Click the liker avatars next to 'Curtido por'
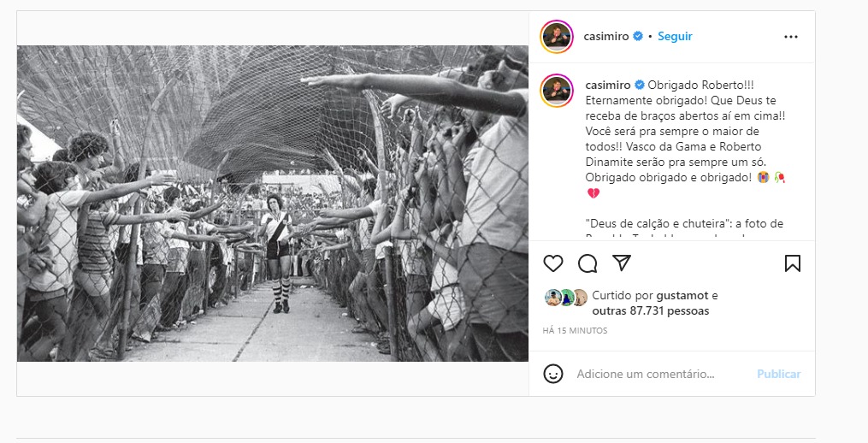The height and width of the screenshot is (443, 868). pos(565,297)
